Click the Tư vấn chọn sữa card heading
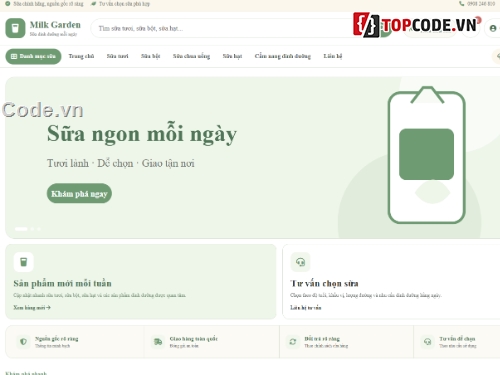The width and height of the screenshot is (500, 375). tap(324, 283)
